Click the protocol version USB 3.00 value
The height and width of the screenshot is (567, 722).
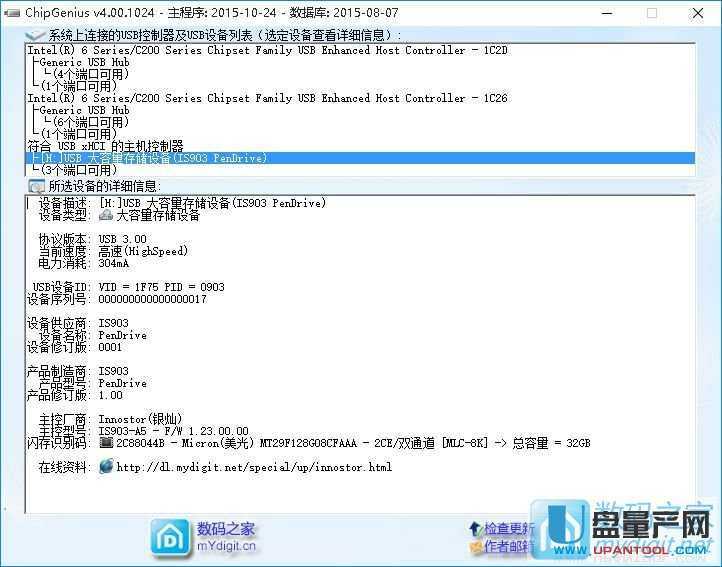(x=122, y=239)
